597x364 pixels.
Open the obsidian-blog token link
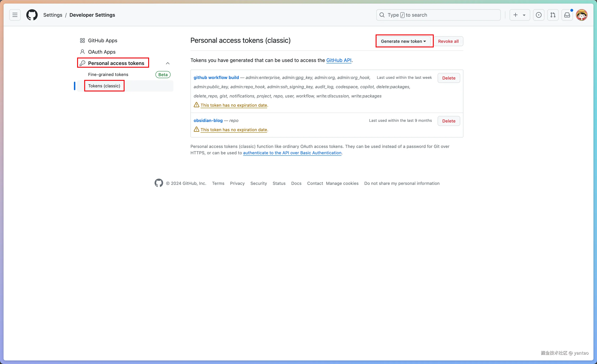208,120
